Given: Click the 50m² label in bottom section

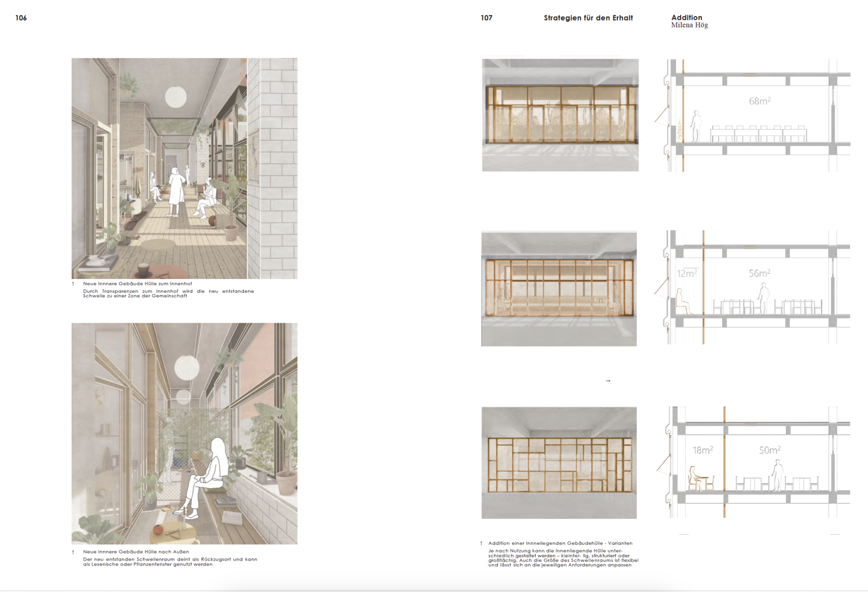Looking at the screenshot, I should [x=769, y=450].
